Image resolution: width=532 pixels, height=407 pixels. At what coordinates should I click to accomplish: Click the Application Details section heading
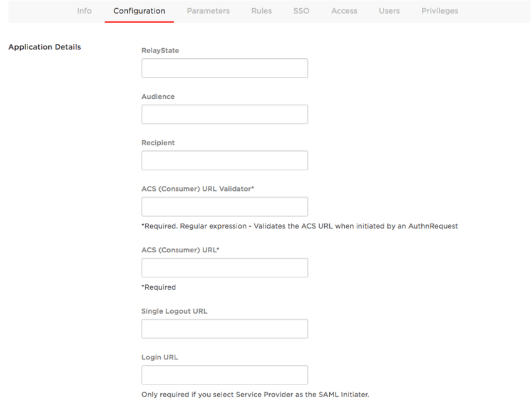coord(44,47)
